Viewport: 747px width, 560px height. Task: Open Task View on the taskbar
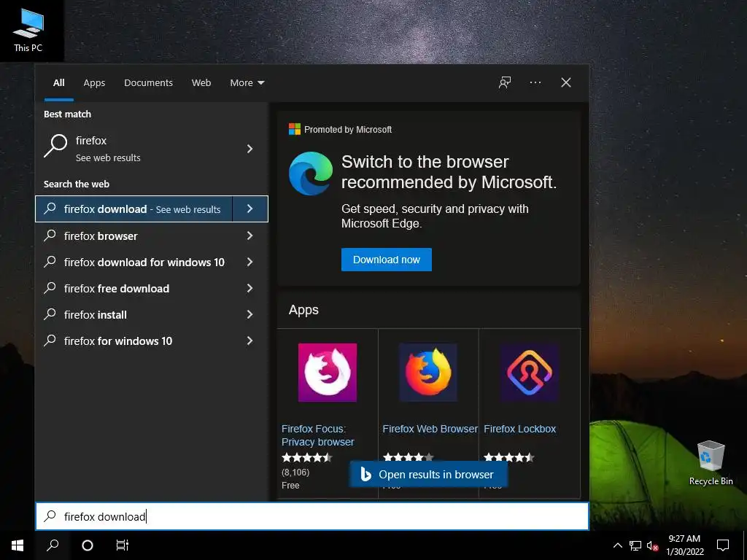coord(123,545)
